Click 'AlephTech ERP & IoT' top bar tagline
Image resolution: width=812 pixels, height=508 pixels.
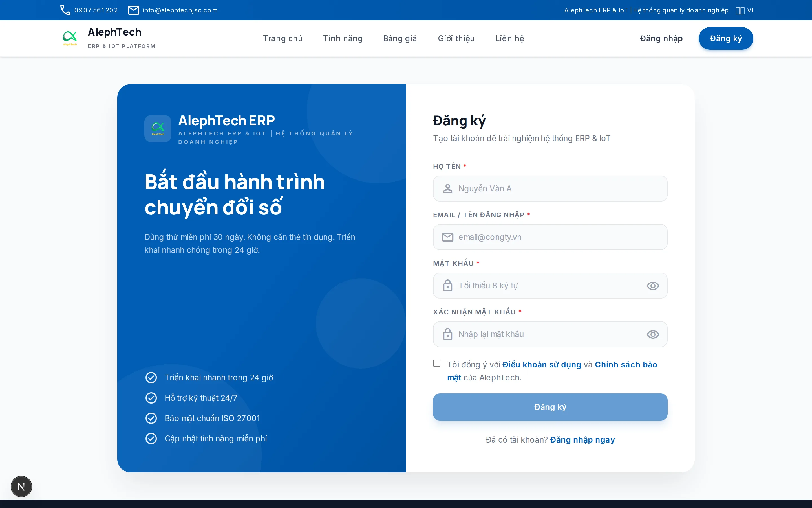[x=646, y=10]
